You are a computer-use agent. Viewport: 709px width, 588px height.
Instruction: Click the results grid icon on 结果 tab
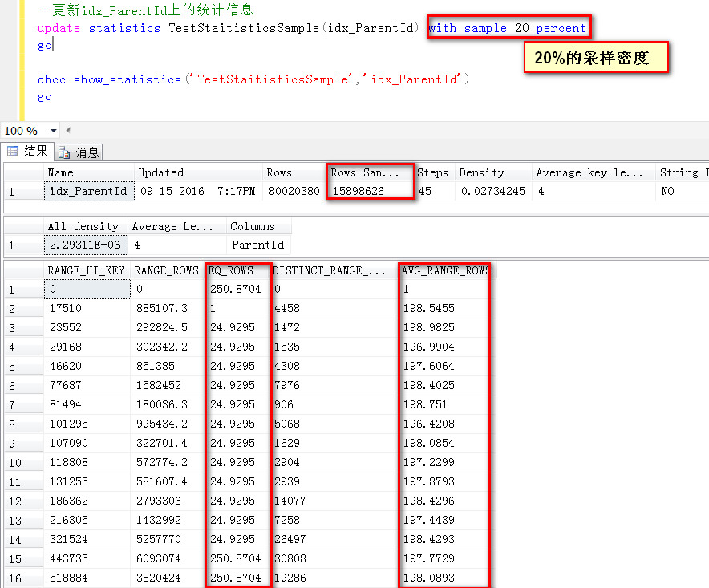coord(13,151)
